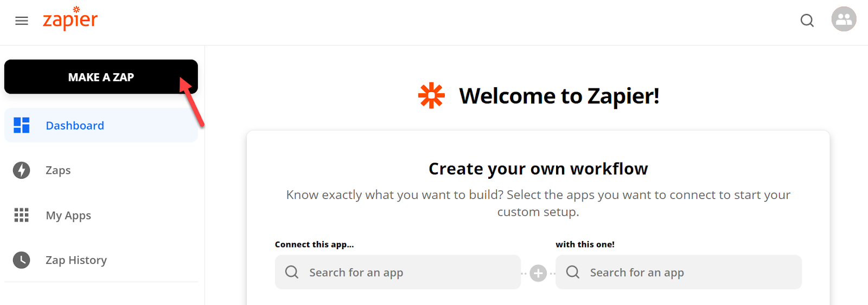Open the user account avatar menu
868x305 pixels.
[844, 20]
